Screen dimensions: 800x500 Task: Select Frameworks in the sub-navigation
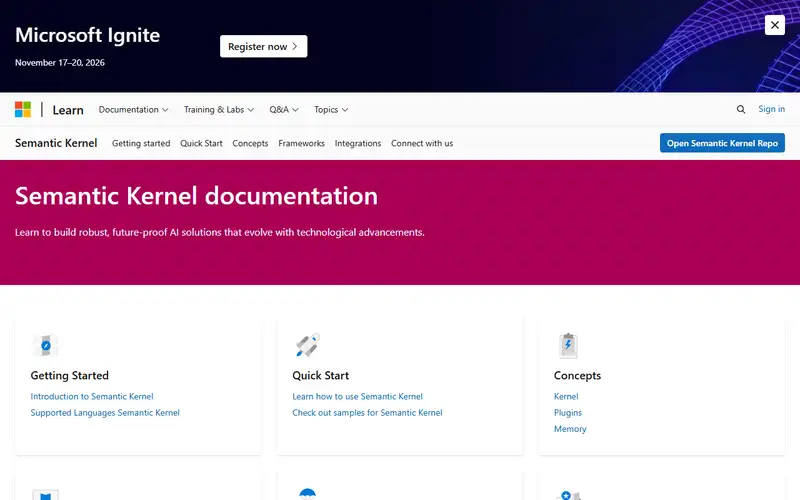[302, 143]
